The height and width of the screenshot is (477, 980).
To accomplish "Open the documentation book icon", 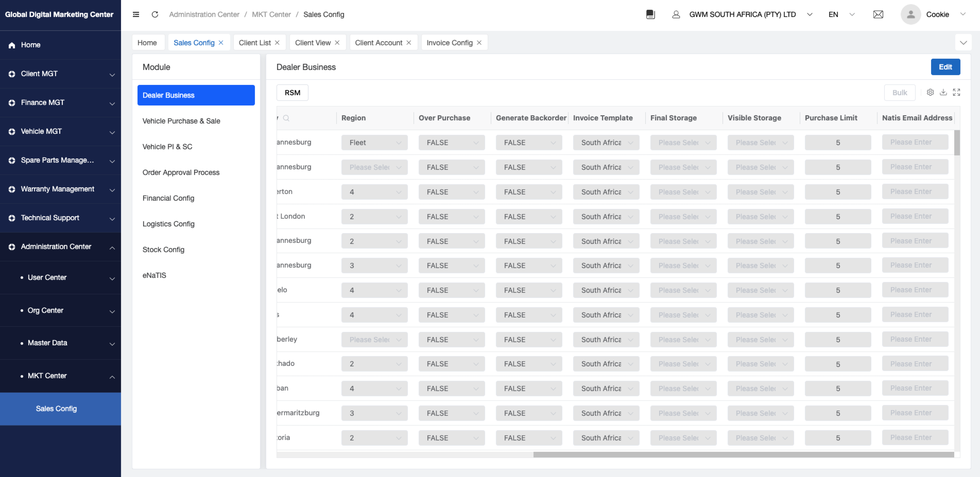I will click(650, 14).
